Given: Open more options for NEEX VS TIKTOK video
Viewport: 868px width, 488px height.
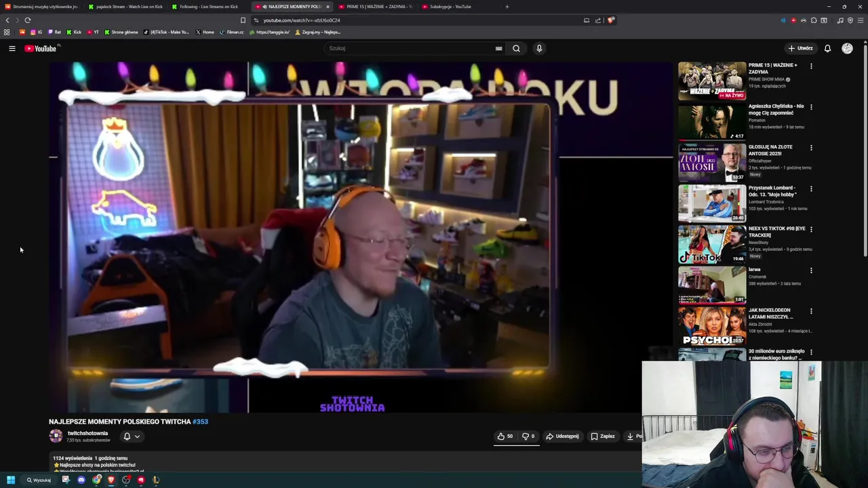Looking at the screenshot, I should click(811, 230).
